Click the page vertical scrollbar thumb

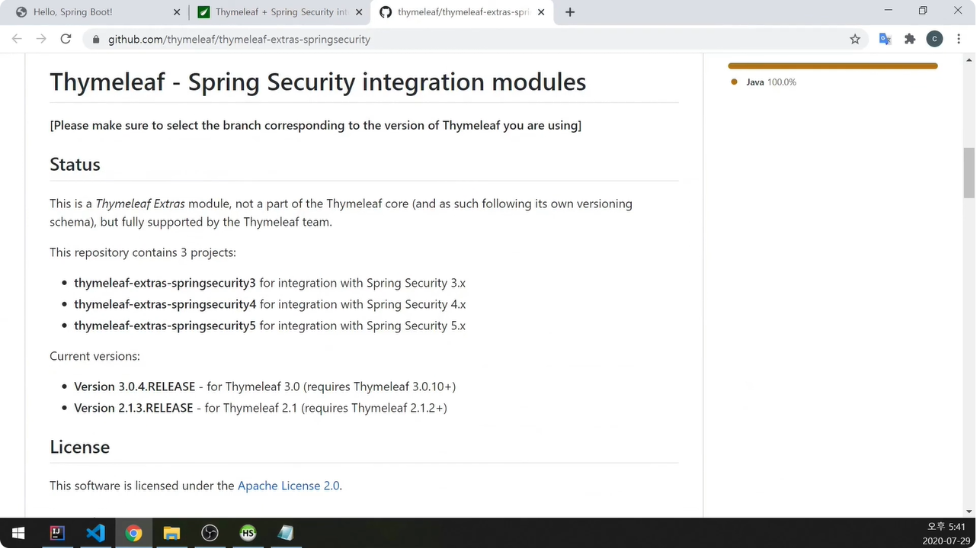pos(969,172)
